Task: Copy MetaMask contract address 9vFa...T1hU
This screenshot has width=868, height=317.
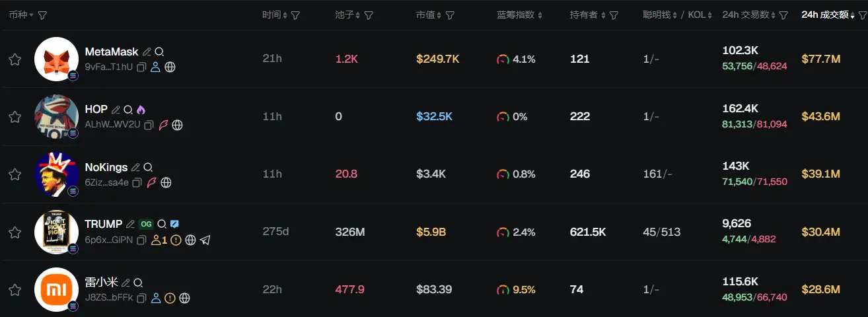Action: coord(141,67)
